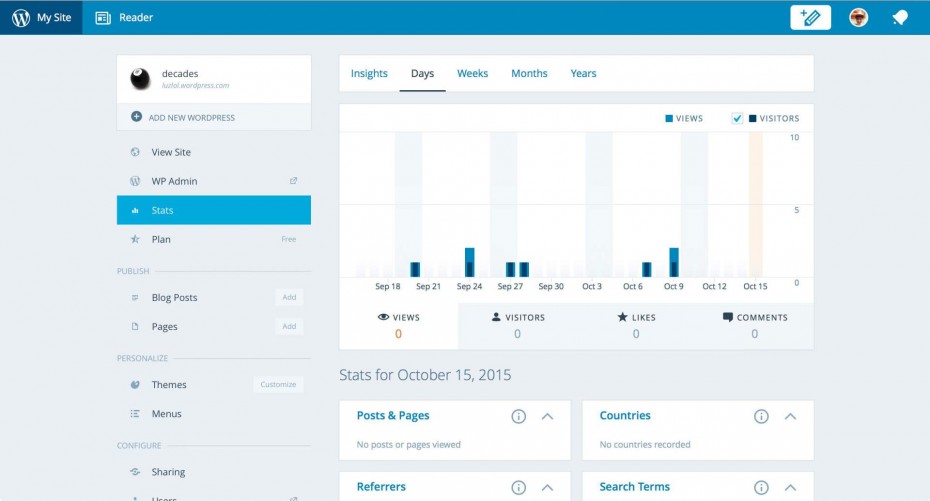Screen dimensions: 930x501
Task: Click the star icon beside Likes
Action: click(x=622, y=317)
